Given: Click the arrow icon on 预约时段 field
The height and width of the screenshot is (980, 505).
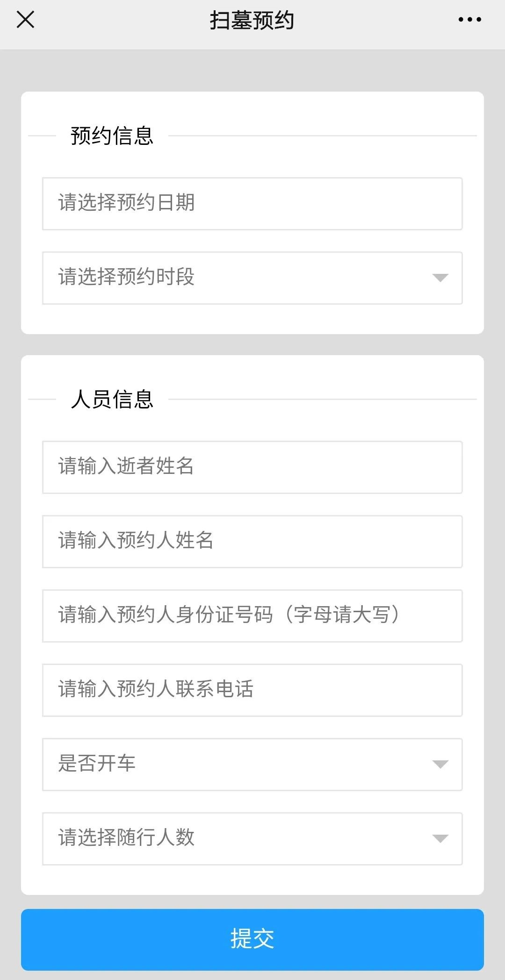Looking at the screenshot, I should coord(440,278).
